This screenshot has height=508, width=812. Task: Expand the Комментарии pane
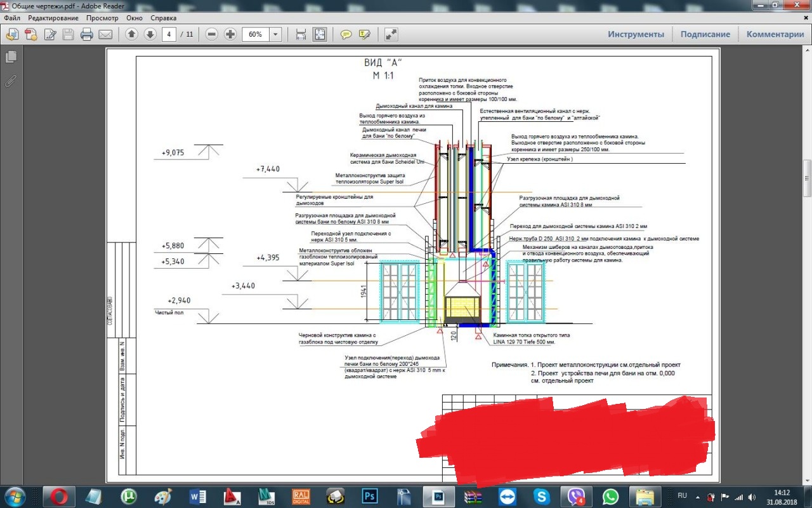775,34
